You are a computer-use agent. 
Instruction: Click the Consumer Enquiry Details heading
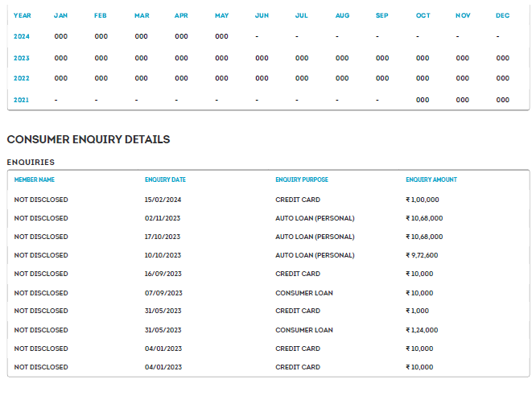click(x=89, y=139)
